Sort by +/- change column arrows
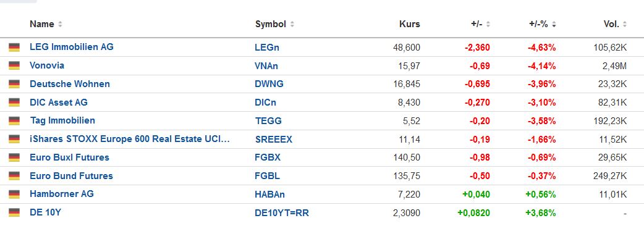Viewport: 644px width, 226px height. pyautogui.click(x=488, y=25)
